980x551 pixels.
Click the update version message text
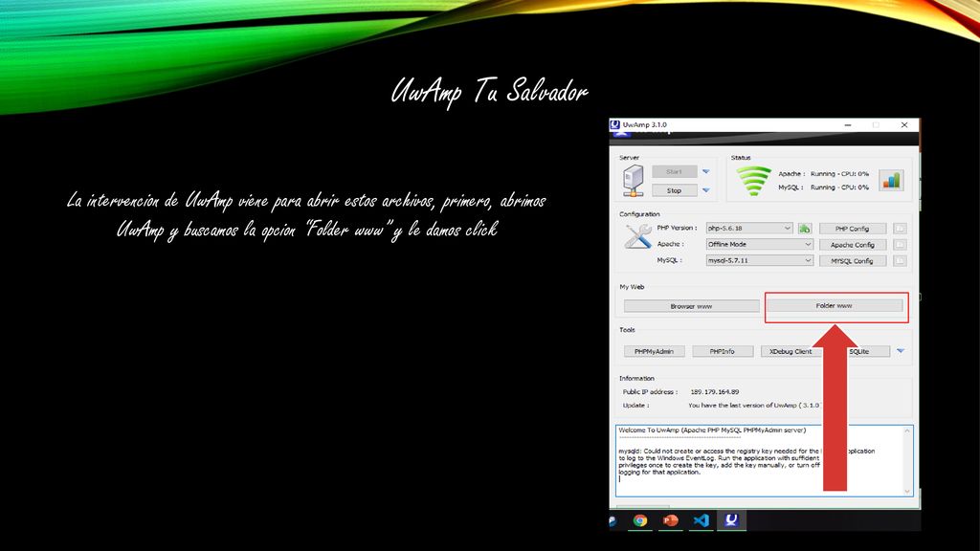click(754, 406)
